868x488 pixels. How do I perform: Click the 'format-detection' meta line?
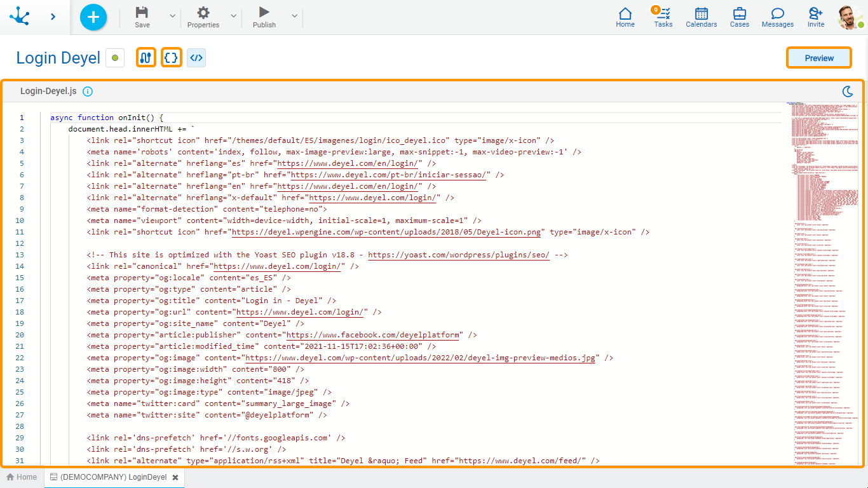pyautogui.click(x=207, y=209)
